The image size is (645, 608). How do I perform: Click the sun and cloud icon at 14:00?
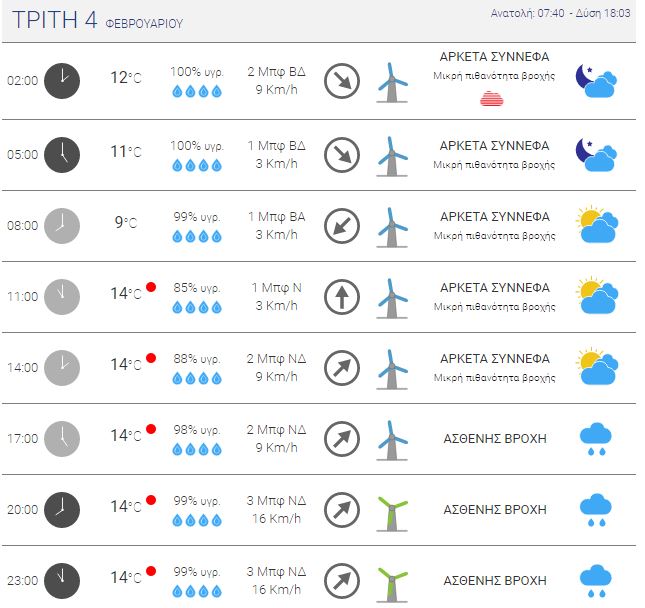[597, 366]
